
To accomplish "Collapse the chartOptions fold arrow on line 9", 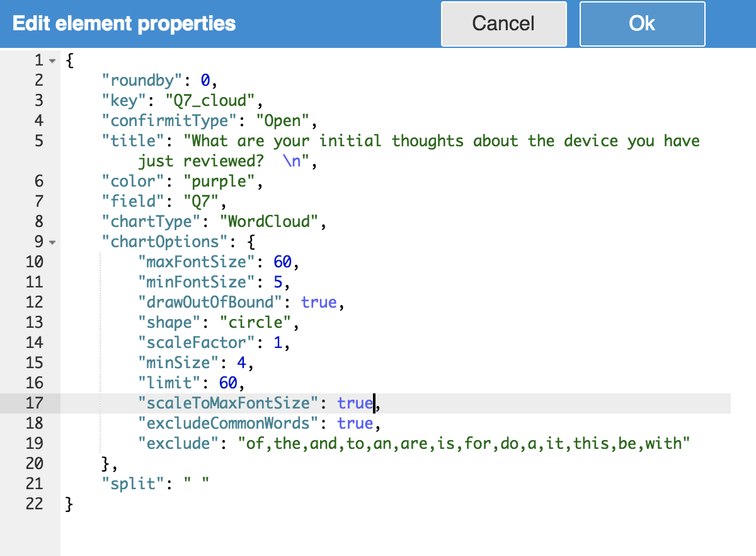I will (52, 242).
